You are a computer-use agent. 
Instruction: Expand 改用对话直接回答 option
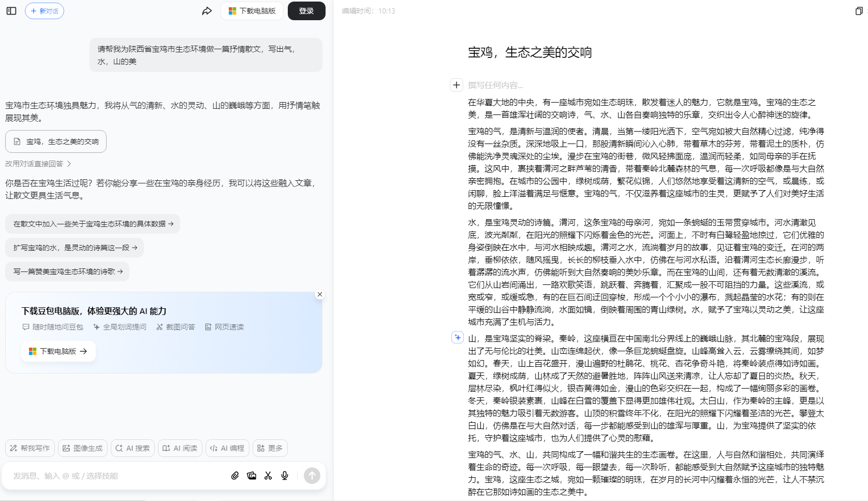pyautogui.click(x=38, y=164)
